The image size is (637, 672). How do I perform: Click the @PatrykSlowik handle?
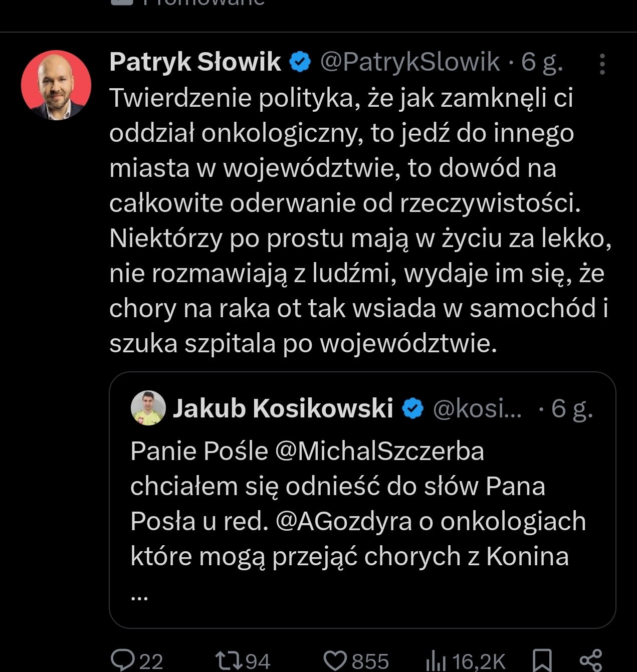pyautogui.click(x=409, y=62)
